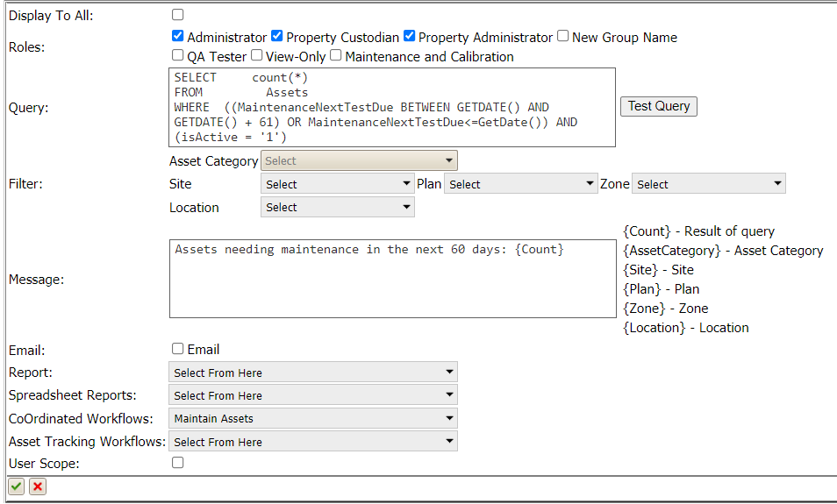Click the {Zone} - Zone placeholder hint
Viewport: 837px width, 504px height.
pyautogui.click(x=666, y=309)
